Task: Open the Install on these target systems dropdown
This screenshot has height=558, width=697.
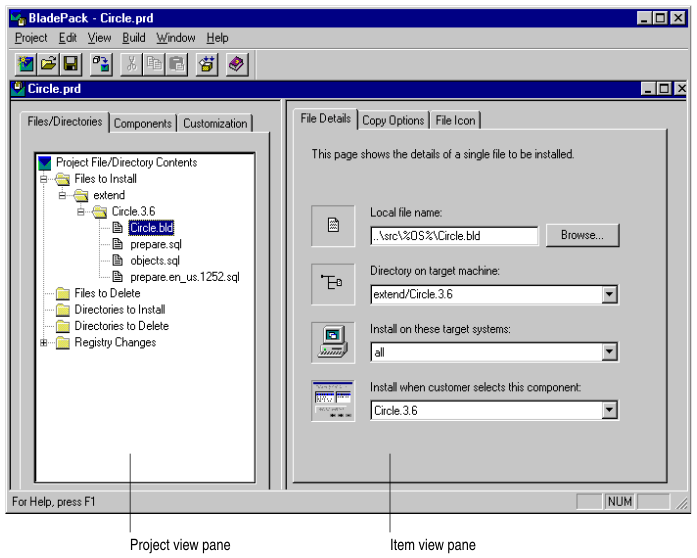Action: [x=609, y=353]
